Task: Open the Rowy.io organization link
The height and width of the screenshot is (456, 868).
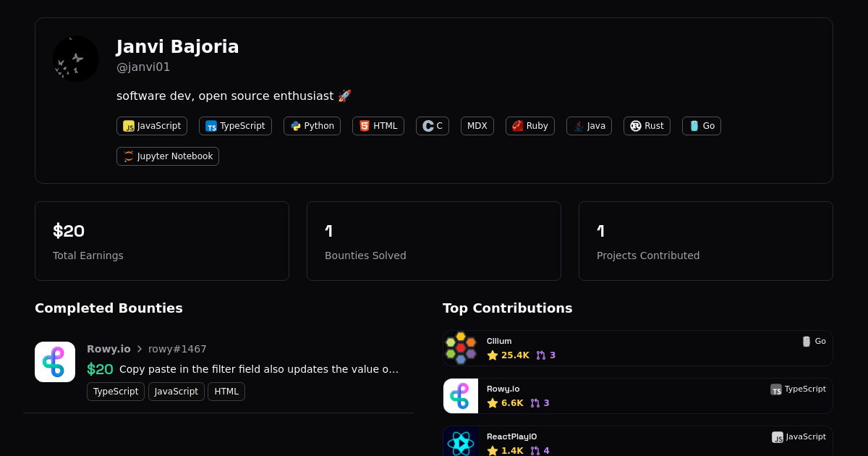Action: (x=109, y=349)
